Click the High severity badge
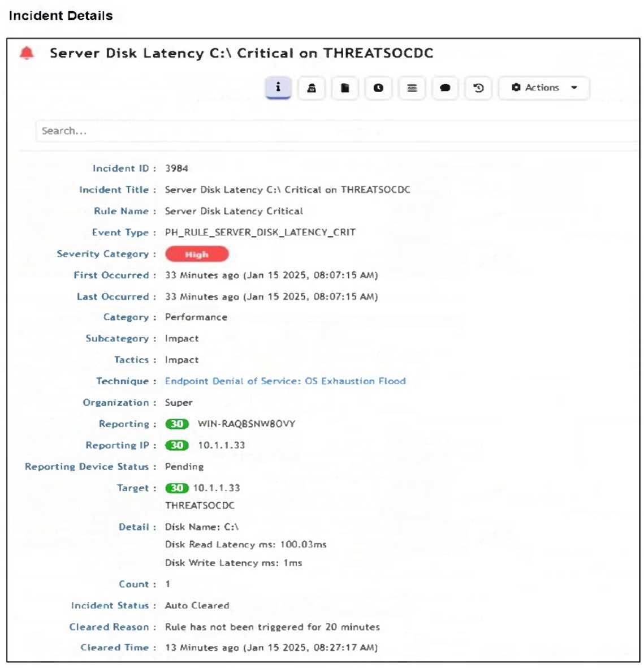 pyautogui.click(x=196, y=254)
